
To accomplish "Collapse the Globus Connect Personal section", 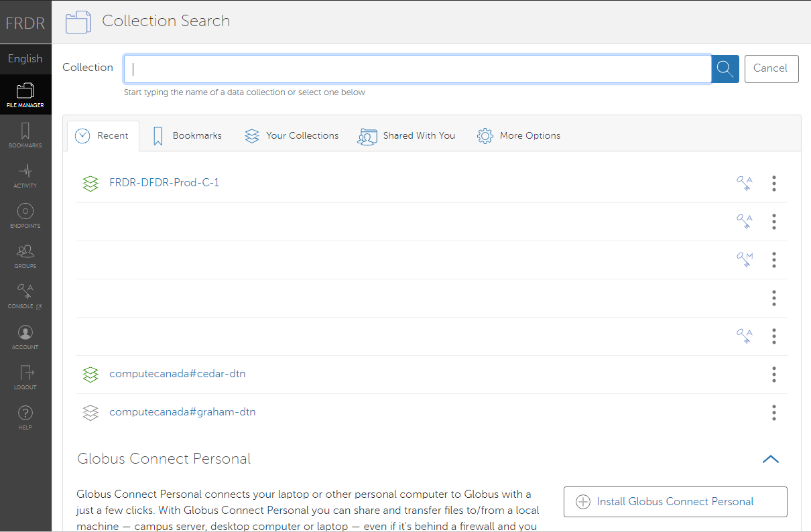I will (x=771, y=459).
